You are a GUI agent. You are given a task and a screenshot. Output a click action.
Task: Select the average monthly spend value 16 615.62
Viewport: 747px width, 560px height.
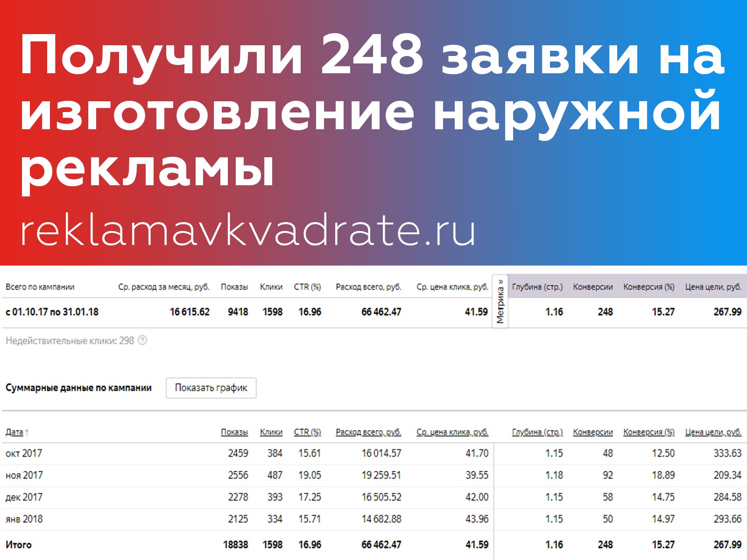point(190,312)
